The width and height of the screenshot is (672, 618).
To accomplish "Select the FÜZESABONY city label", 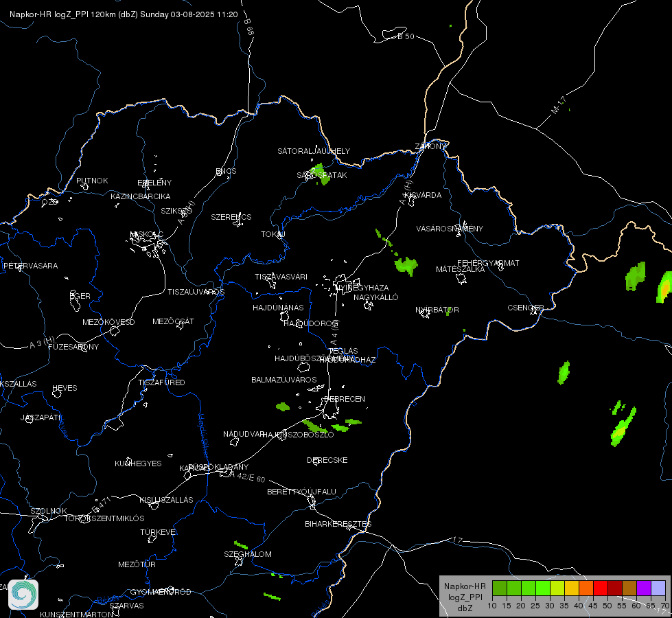I will (73, 347).
